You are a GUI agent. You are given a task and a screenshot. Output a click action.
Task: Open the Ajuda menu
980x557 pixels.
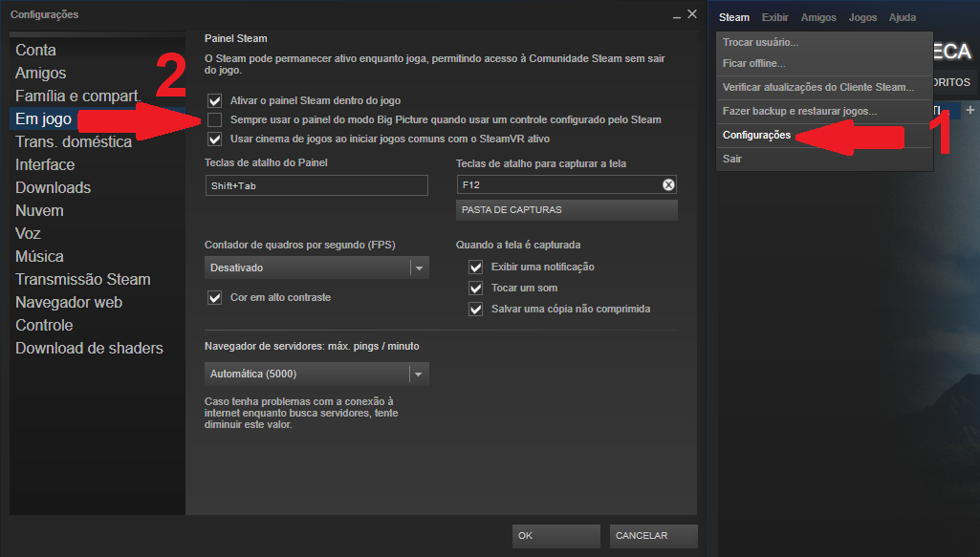903,17
